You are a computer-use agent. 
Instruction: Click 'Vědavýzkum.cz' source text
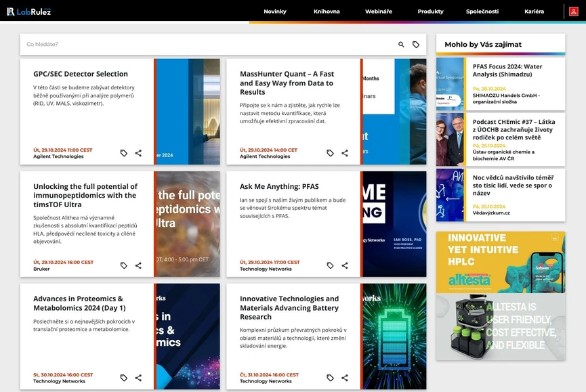coord(491,213)
